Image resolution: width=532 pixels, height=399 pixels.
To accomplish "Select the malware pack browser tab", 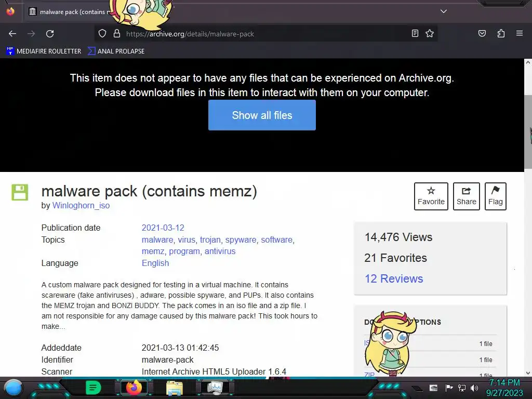I will [x=70, y=12].
